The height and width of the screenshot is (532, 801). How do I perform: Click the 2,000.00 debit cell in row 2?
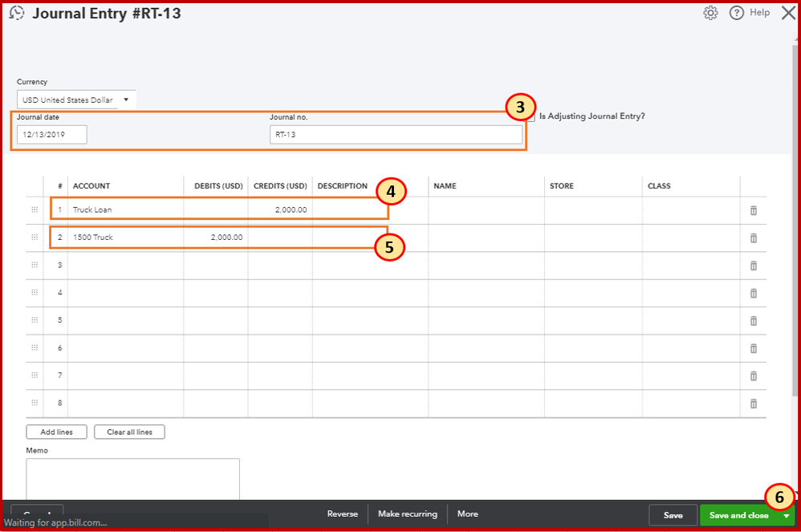coord(216,238)
